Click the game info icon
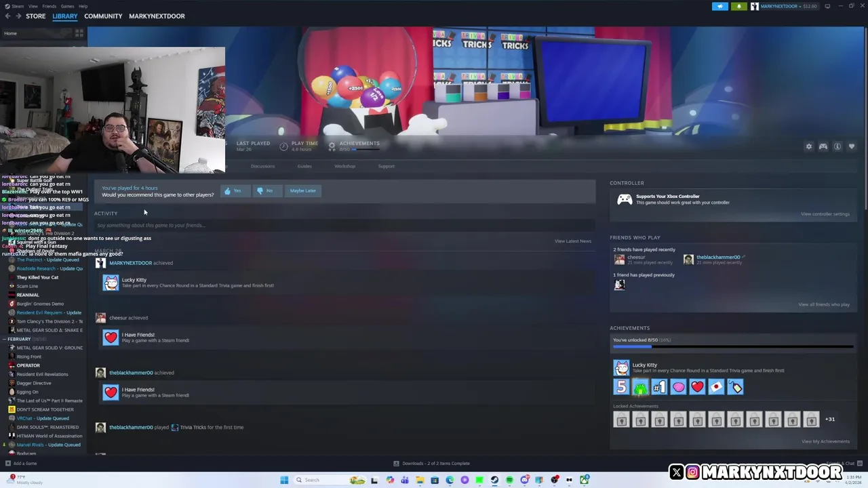868x488 pixels. [x=837, y=146]
